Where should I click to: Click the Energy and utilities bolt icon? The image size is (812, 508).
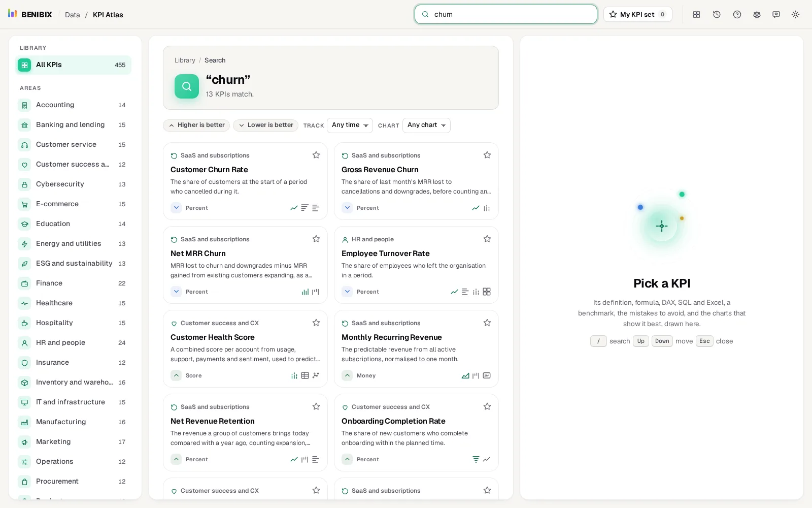(24, 244)
